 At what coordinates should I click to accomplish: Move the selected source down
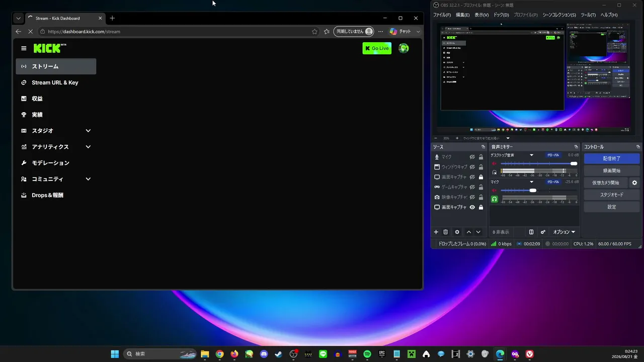click(478, 232)
